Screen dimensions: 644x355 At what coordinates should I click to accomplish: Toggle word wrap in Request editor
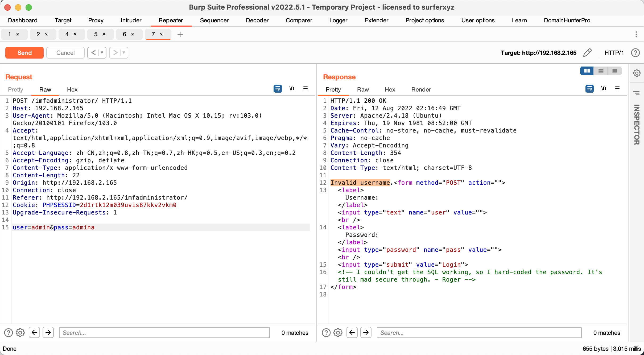[x=278, y=88]
